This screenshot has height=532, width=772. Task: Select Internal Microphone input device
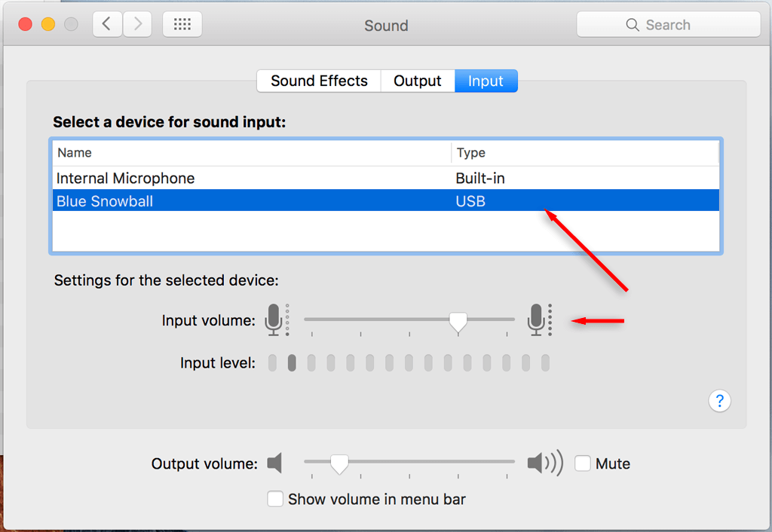pos(126,179)
